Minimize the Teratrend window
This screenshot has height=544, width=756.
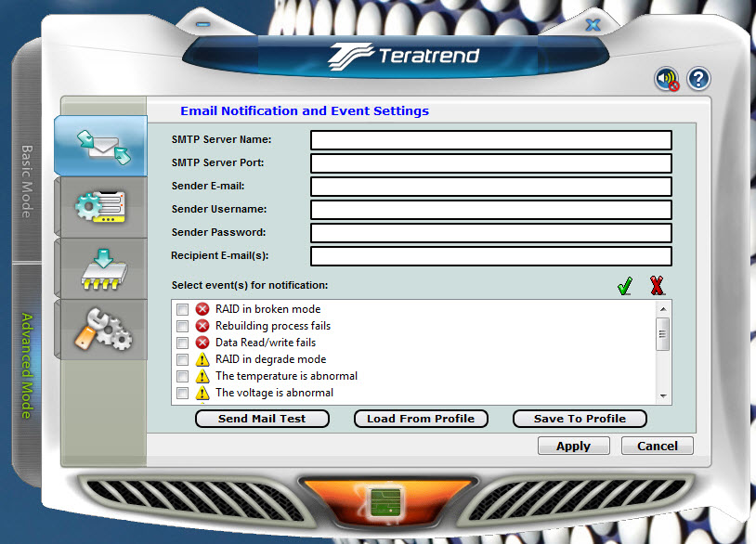203,24
